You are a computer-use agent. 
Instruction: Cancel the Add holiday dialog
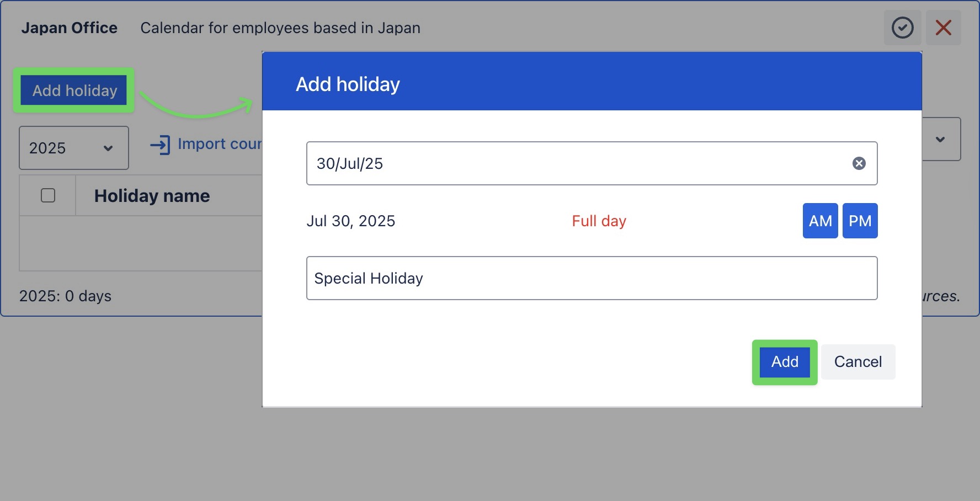coord(857,362)
